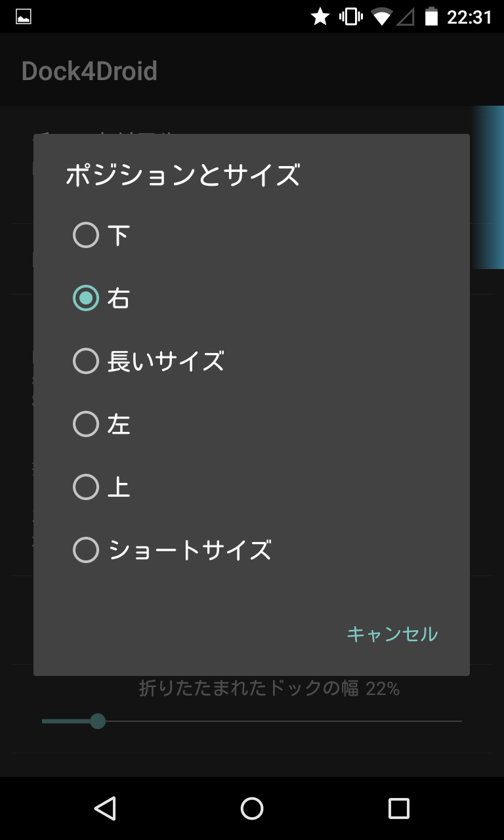Viewport: 504px width, 840px height.
Task: Select the ショートサイズ radio button
Action: point(86,550)
